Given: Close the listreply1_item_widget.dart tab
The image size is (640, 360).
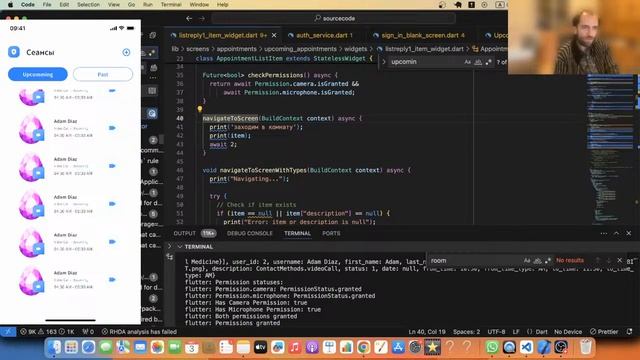Looking at the screenshot, I should (x=274, y=36).
